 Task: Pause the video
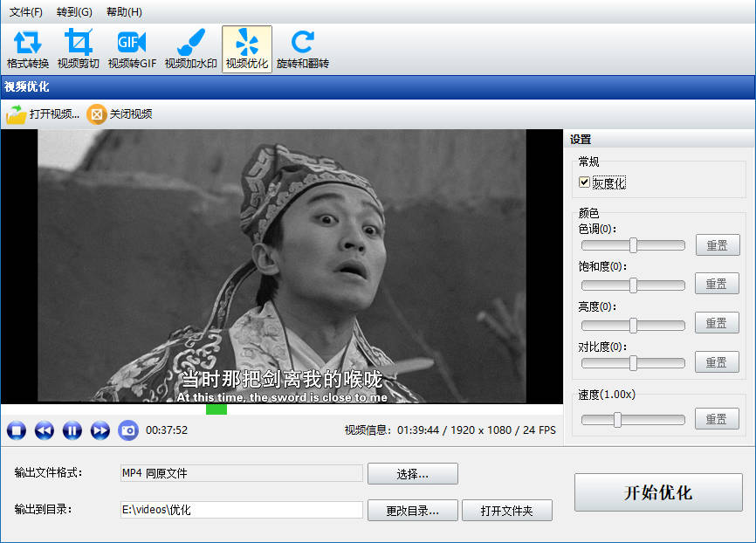72,430
